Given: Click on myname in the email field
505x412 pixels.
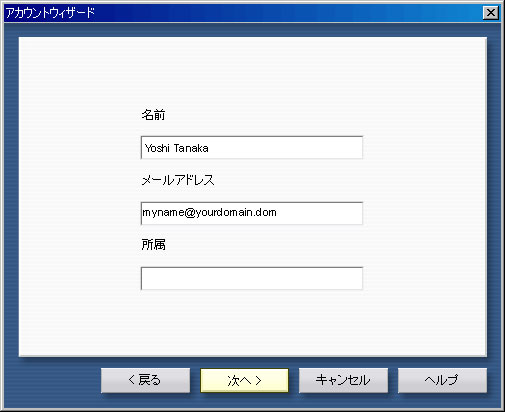Looking at the screenshot, I should [163, 213].
